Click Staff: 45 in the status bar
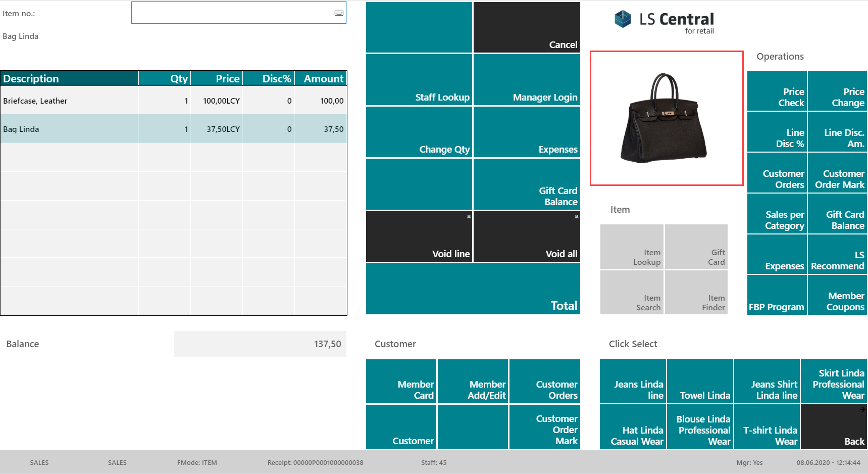This screenshot has width=868, height=474. tap(434, 462)
